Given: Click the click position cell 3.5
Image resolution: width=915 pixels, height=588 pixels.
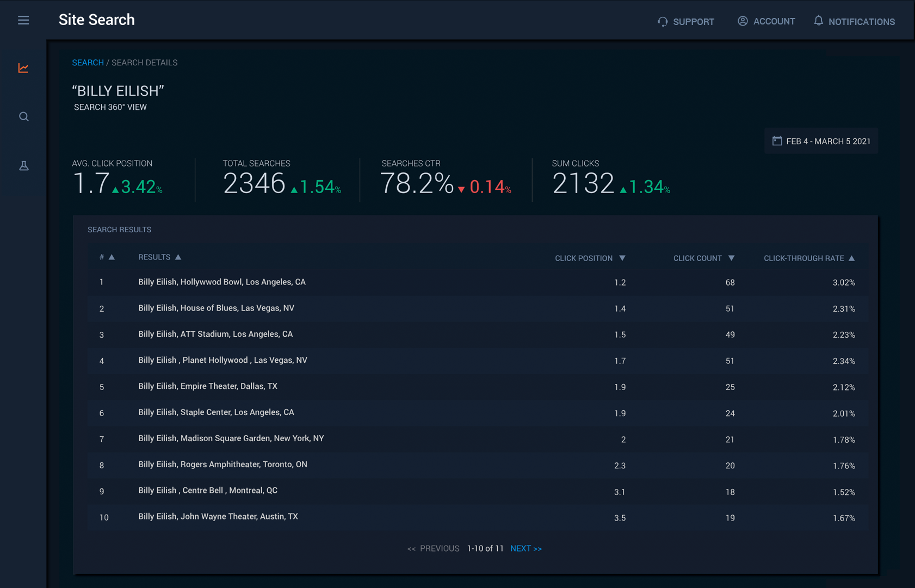Looking at the screenshot, I should click(x=620, y=518).
